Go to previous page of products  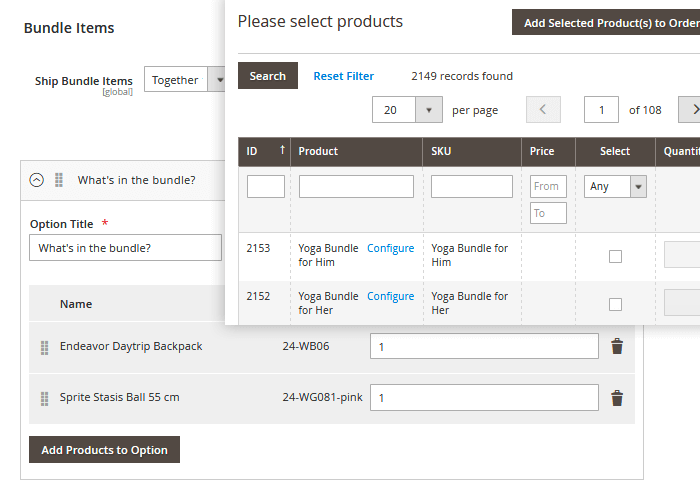click(x=543, y=109)
